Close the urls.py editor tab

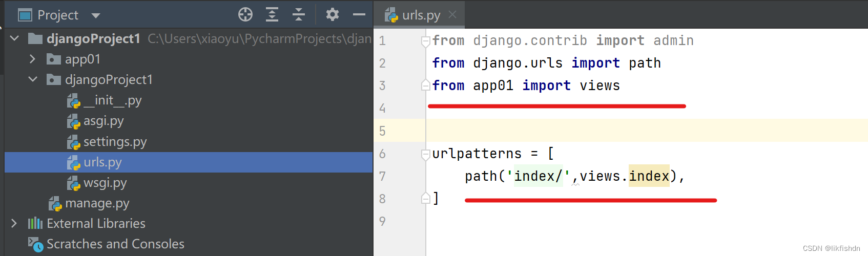(452, 14)
